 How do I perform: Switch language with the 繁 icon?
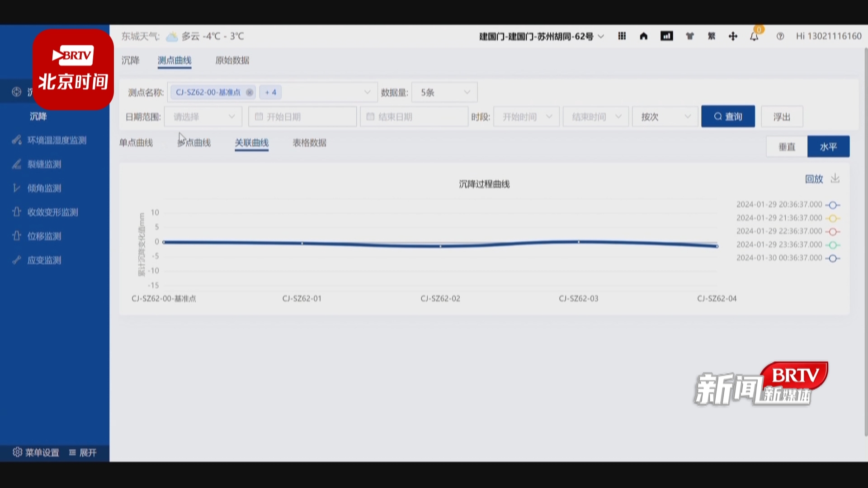point(712,36)
